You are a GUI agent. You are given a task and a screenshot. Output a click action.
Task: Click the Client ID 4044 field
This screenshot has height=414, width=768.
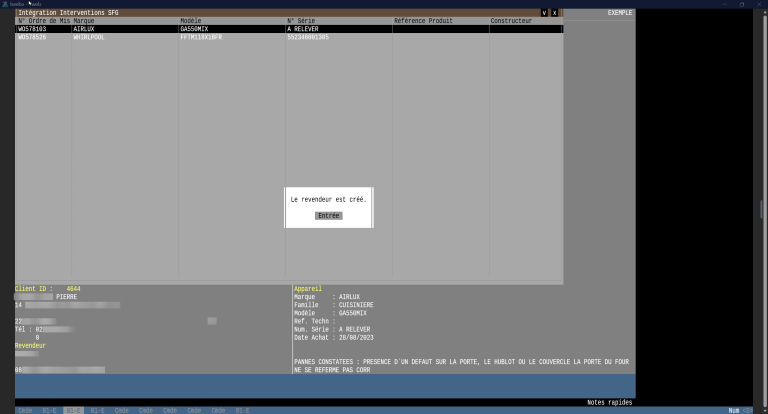click(x=48, y=289)
